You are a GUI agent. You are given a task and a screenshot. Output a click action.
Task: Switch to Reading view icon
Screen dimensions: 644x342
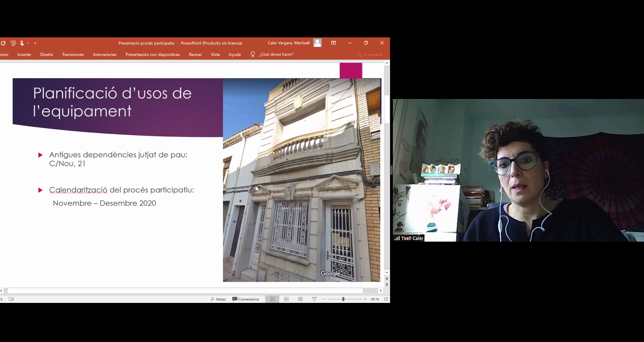pyautogui.click(x=300, y=299)
